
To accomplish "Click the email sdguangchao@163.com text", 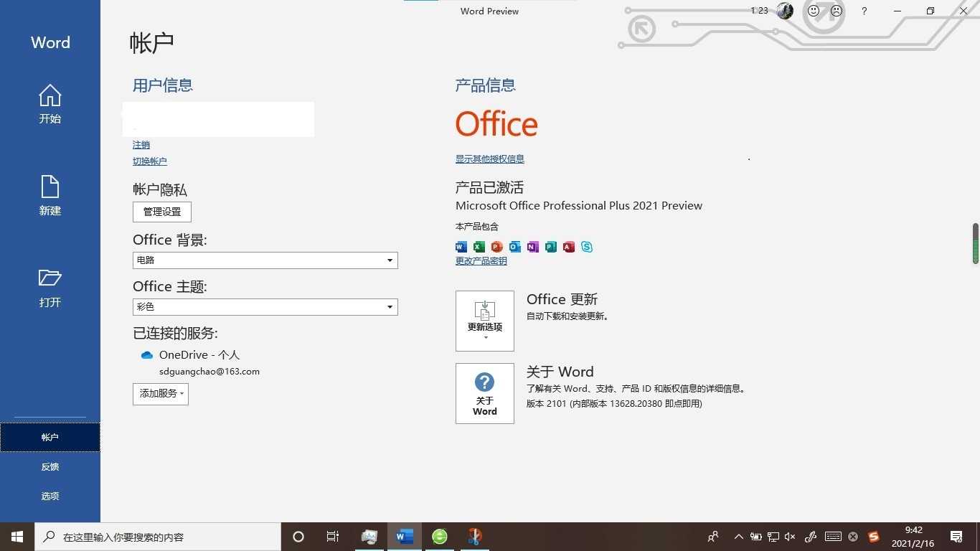I will coord(209,372).
